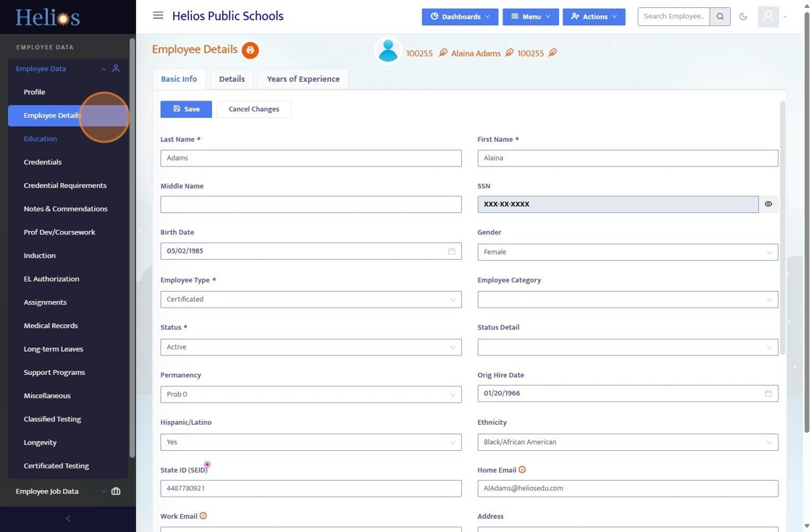Screen dimensions: 811x532
Task: Open the Employee Category dropdown
Action: click(x=627, y=300)
